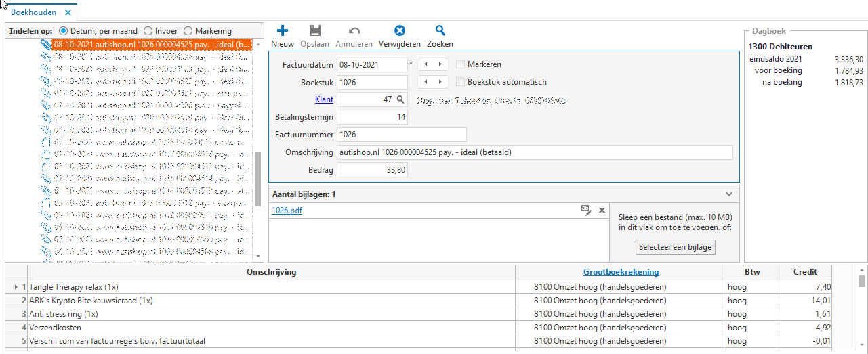Viewport: 868px width, 354px height.
Task: Select the 'Datum, per maand' radio button
Action: click(x=64, y=31)
